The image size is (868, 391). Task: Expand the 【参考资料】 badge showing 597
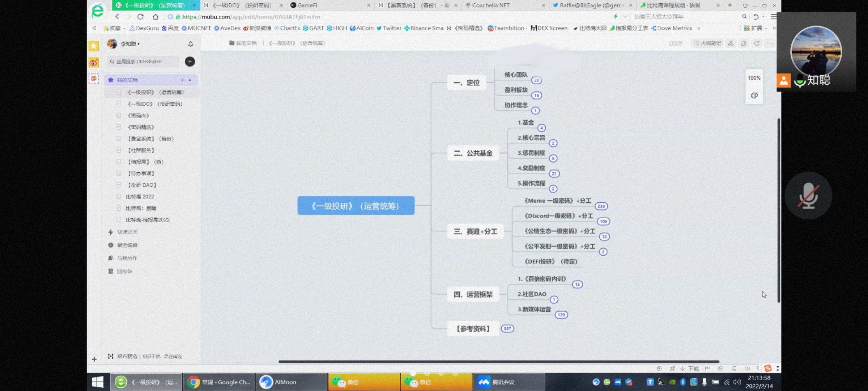pos(507,329)
